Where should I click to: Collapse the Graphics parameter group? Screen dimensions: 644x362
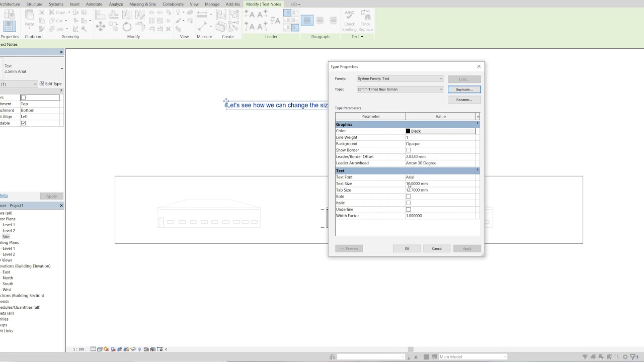point(477,124)
